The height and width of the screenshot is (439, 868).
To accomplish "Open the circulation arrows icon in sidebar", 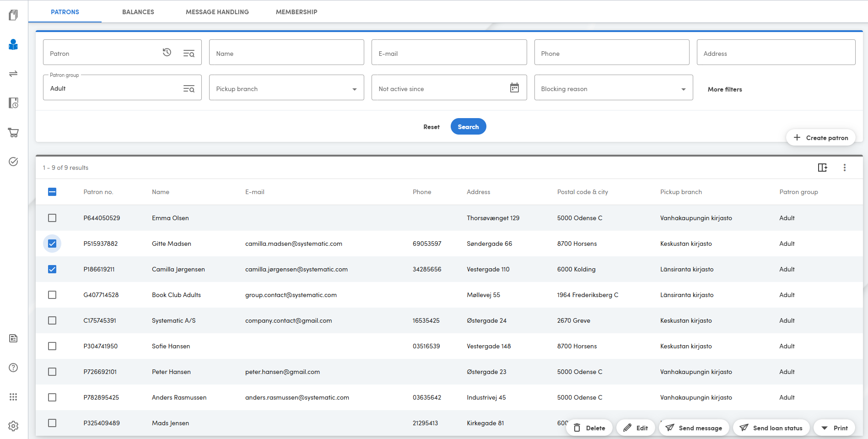I will (13, 74).
